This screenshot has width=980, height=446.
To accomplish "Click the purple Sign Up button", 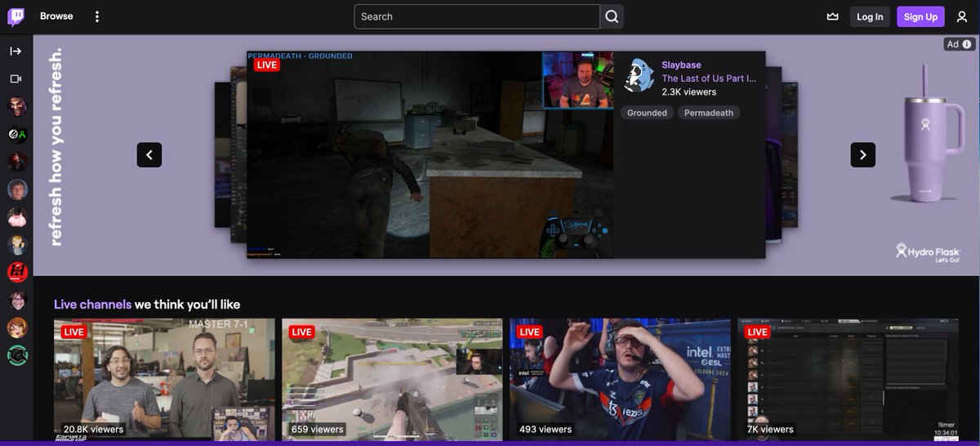I will (x=920, y=16).
